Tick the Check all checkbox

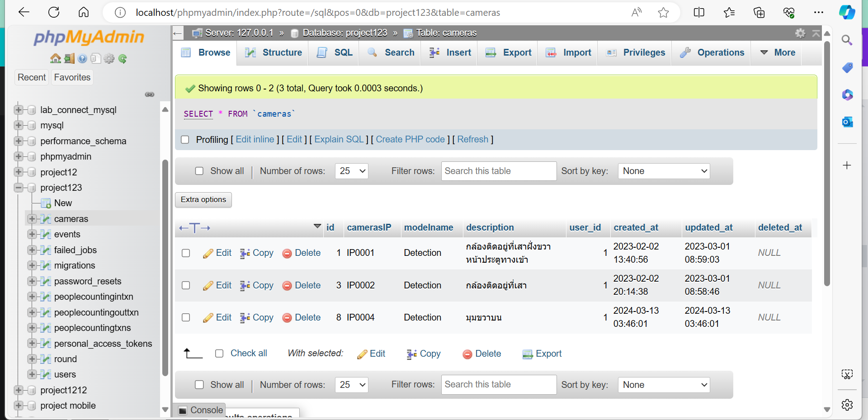[x=219, y=354]
